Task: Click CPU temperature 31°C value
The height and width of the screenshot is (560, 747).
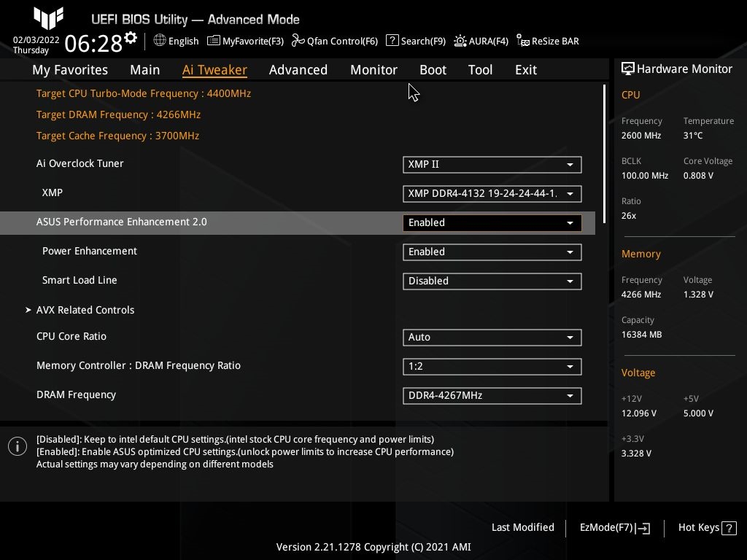Action: coord(693,136)
